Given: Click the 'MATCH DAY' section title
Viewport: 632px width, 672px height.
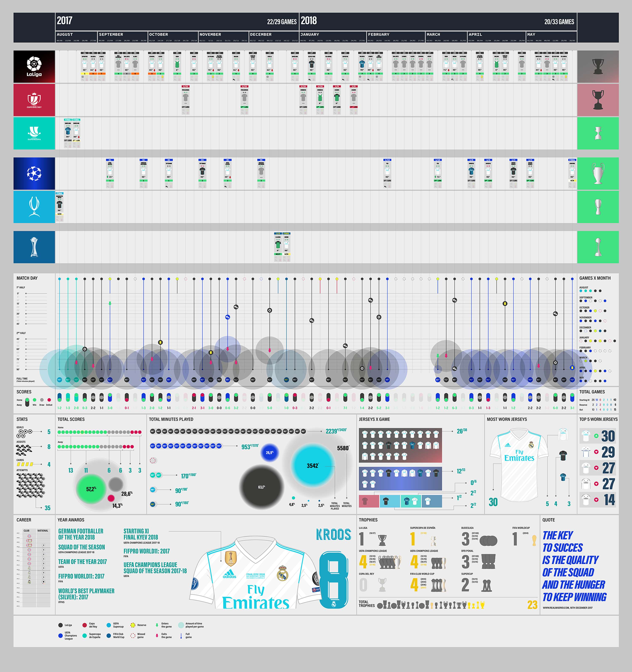Looking at the screenshot, I should [27, 278].
